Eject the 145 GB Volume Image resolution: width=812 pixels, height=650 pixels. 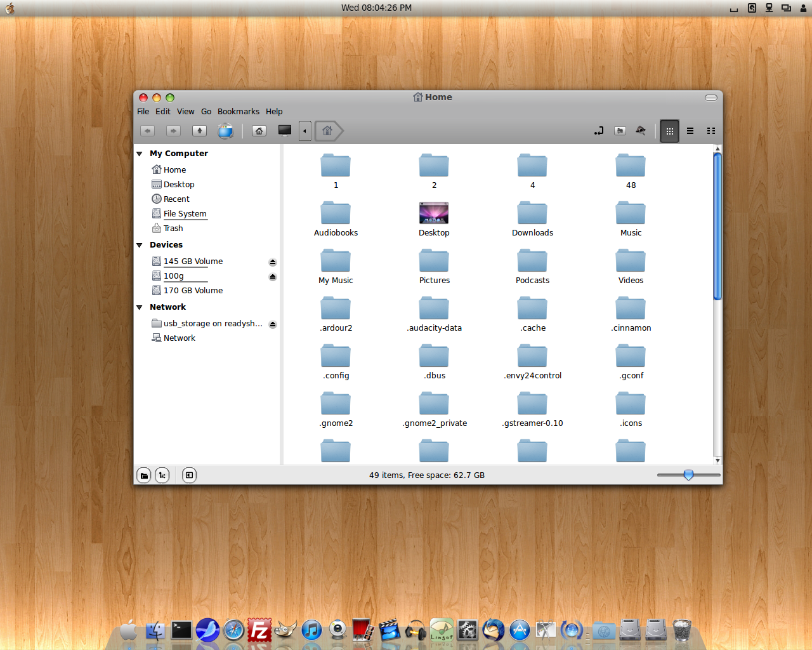click(x=273, y=262)
